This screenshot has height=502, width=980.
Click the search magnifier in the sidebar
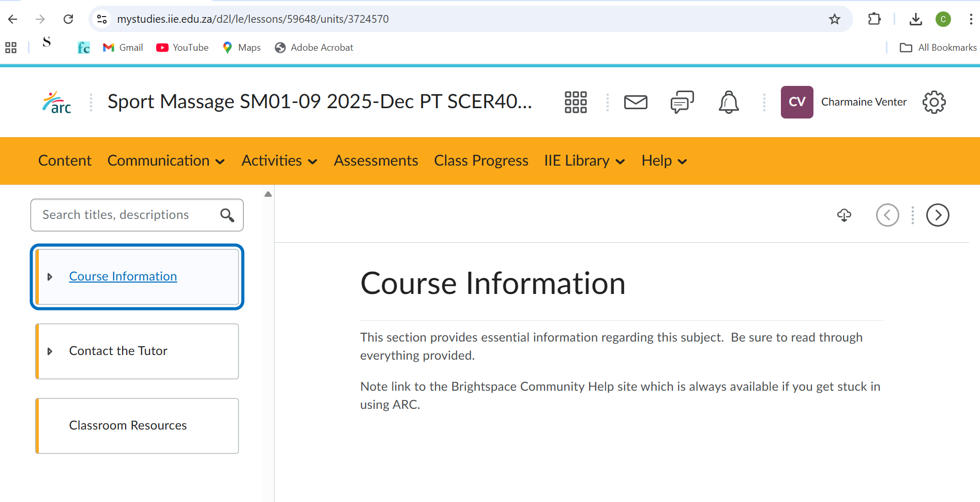(x=227, y=215)
